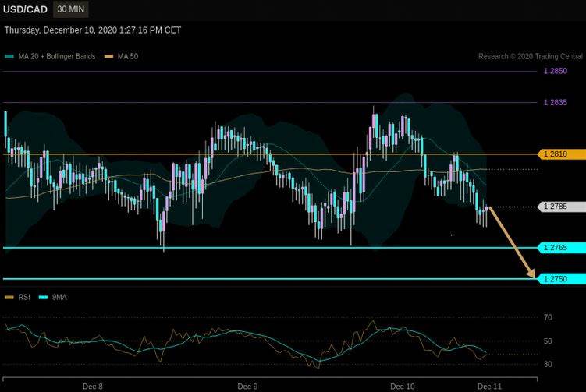
Task: Click the grey 1.2785 current price tag
Action: click(x=562, y=207)
